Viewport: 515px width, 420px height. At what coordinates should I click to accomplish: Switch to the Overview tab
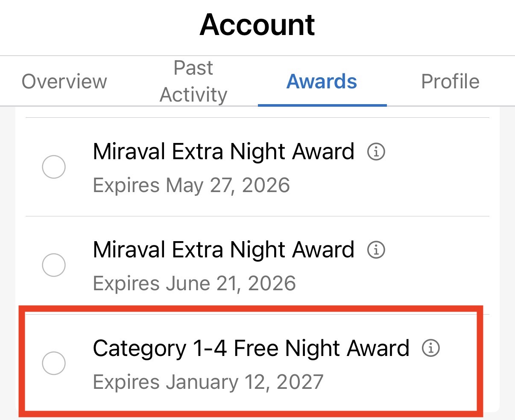(x=64, y=81)
